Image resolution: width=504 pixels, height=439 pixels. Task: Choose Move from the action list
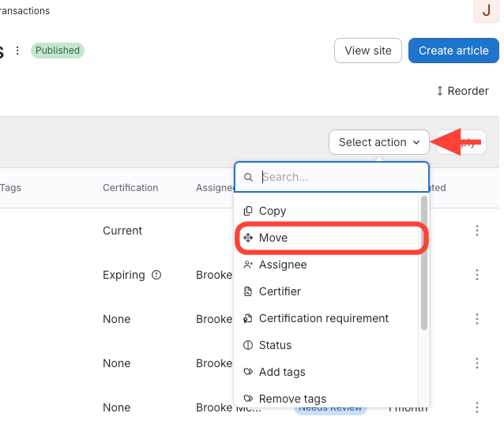[273, 238]
